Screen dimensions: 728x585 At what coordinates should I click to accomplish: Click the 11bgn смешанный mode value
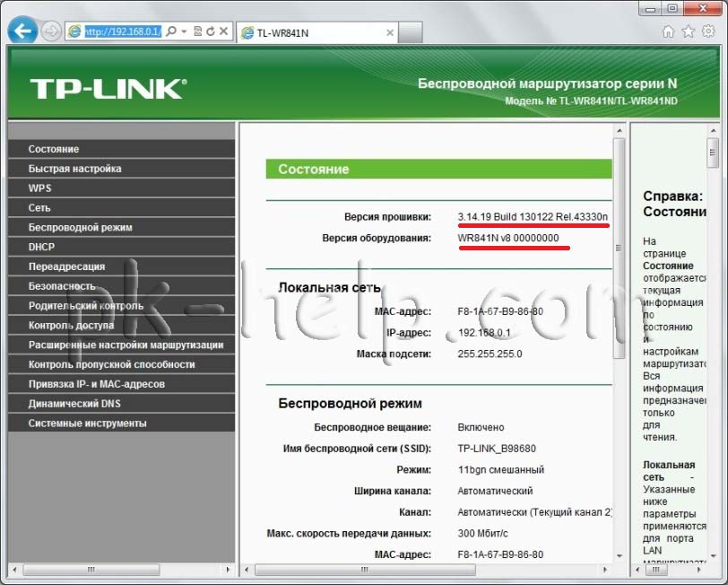(501, 469)
